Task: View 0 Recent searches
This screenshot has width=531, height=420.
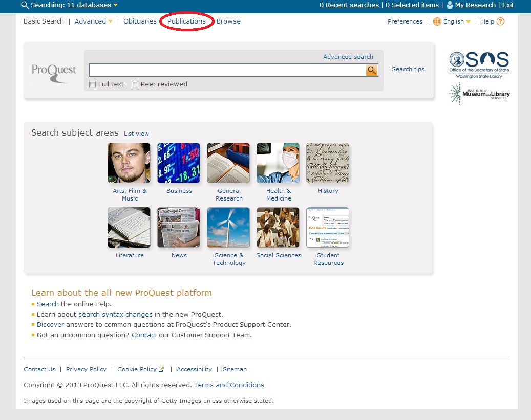Action: point(349,5)
